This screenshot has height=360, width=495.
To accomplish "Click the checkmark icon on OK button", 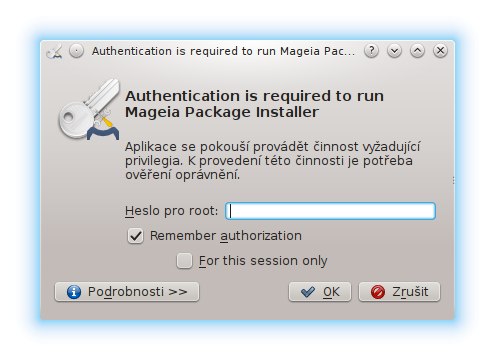I will coord(307,292).
